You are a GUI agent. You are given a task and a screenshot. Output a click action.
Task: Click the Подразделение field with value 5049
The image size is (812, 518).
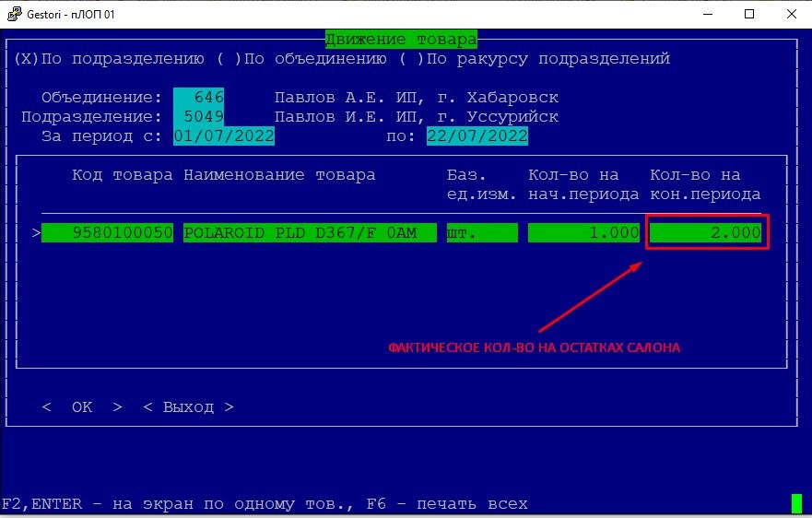click(x=199, y=116)
